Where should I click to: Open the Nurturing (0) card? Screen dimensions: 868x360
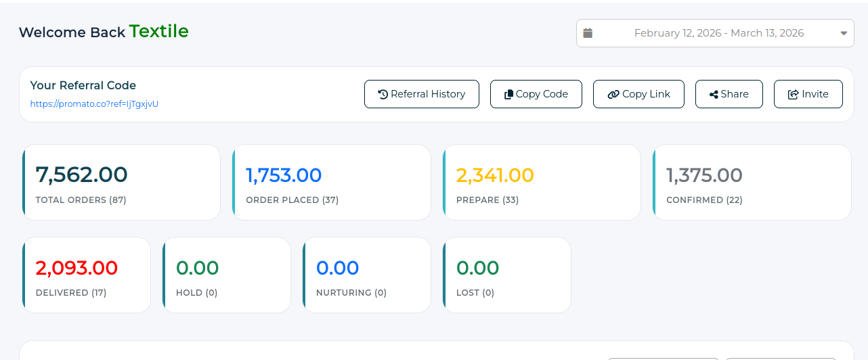[367, 275]
